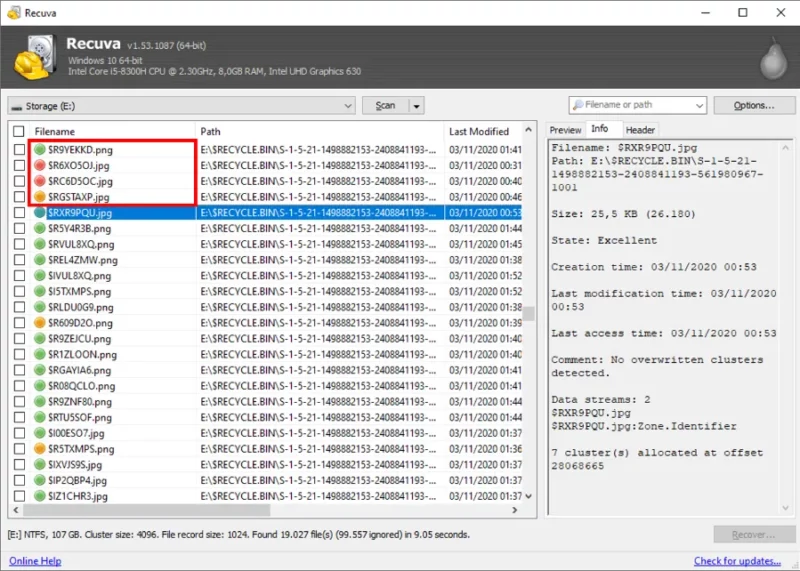Click the green status dot of $RTU5SOF.png
800x571 pixels.
pyautogui.click(x=40, y=417)
